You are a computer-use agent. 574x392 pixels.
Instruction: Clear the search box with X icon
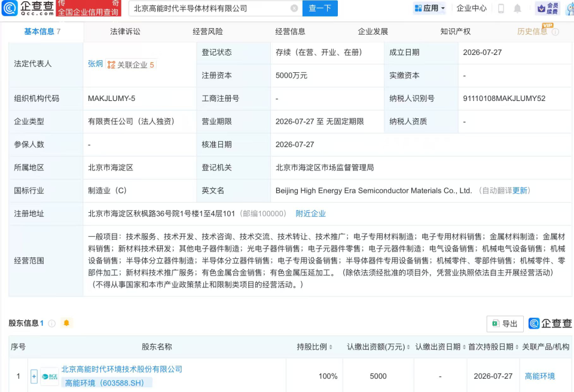click(294, 8)
